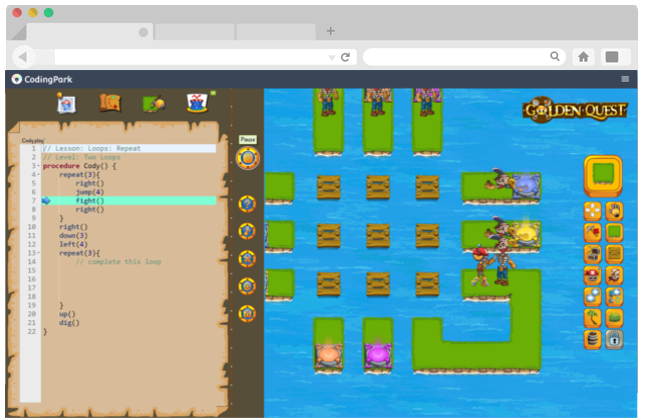
Task: Click the grey padlock tool
Action: coord(614,339)
